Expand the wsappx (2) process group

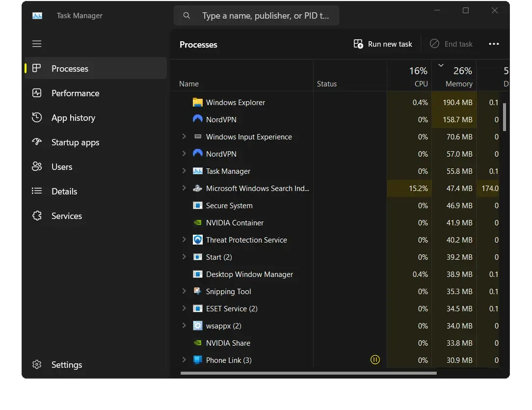tap(184, 326)
